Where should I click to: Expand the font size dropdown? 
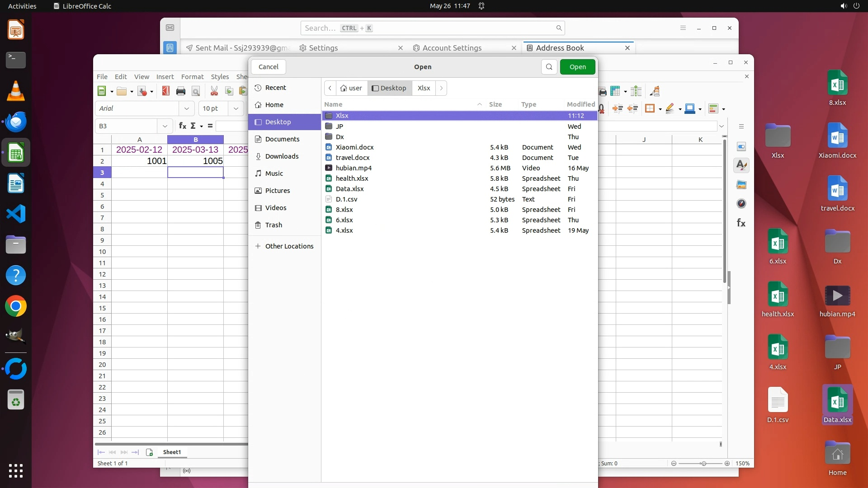(236, 108)
